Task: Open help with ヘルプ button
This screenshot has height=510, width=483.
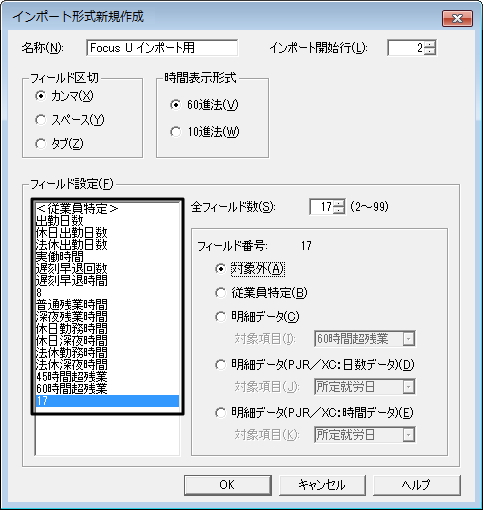Action: click(x=417, y=485)
